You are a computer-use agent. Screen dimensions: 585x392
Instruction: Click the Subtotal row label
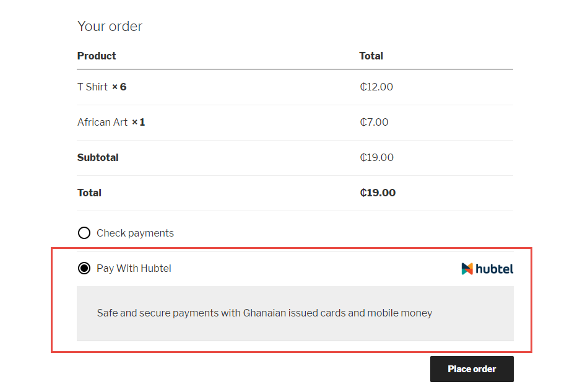tap(98, 157)
